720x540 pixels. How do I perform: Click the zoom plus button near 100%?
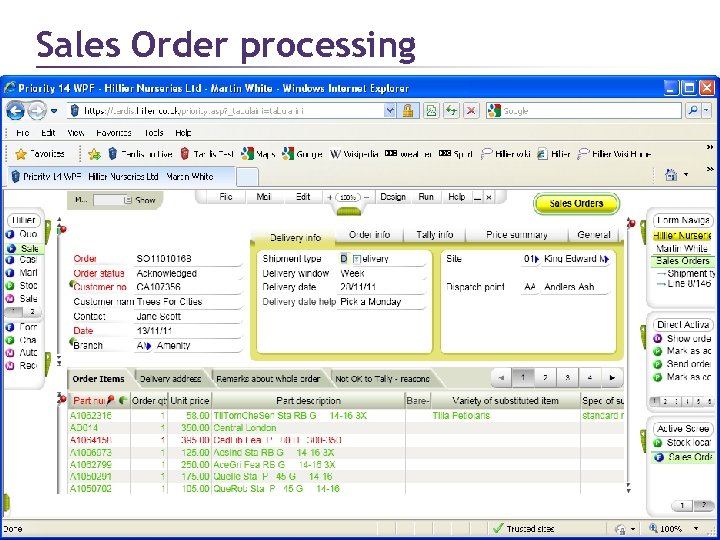[x=330, y=197]
